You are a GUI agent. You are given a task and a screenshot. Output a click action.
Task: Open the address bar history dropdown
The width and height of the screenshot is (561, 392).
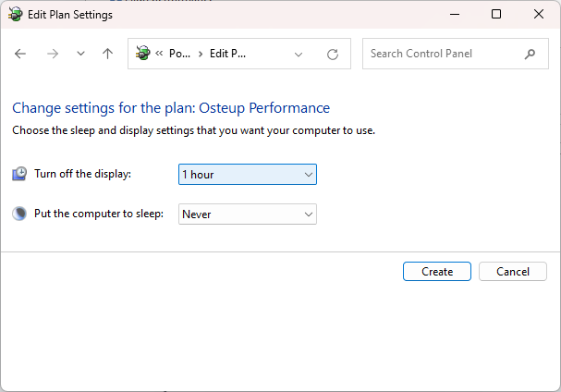[x=299, y=54]
